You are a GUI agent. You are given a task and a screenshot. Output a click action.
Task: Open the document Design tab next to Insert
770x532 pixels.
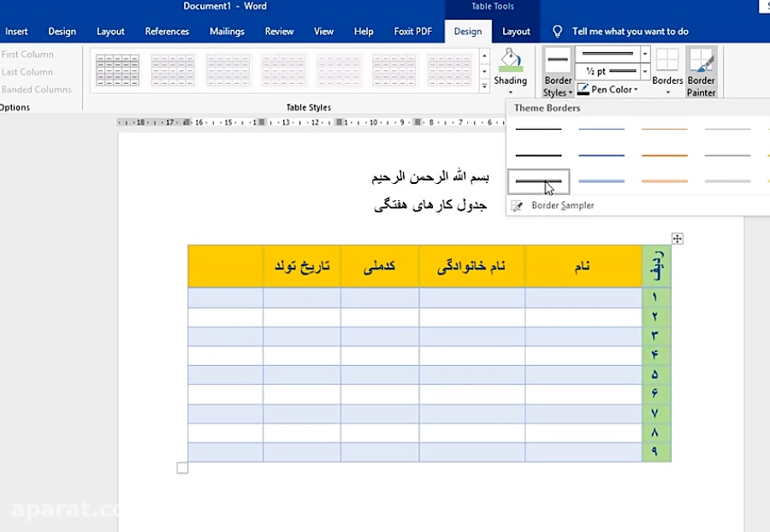[62, 32]
